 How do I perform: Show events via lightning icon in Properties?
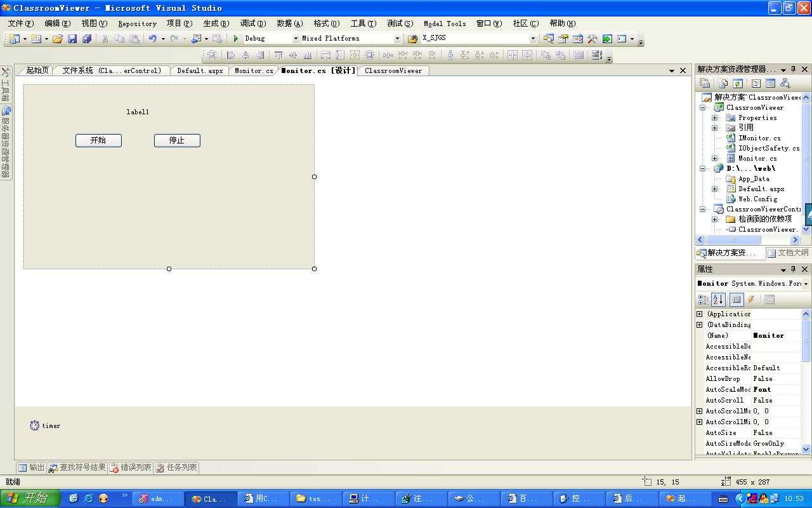751,300
